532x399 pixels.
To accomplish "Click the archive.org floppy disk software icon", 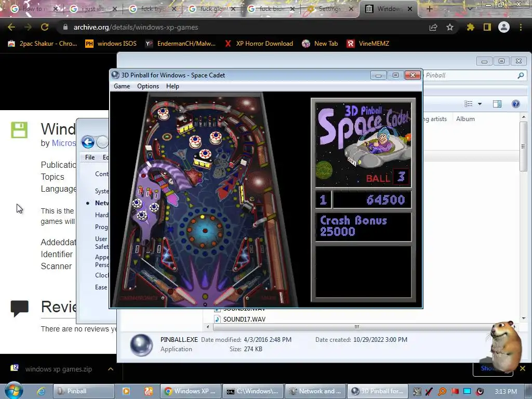I will pos(19,130).
